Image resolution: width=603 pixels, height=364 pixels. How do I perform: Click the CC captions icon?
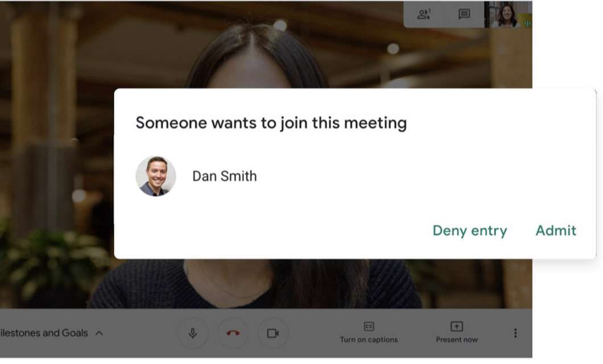(x=369, y=326)
